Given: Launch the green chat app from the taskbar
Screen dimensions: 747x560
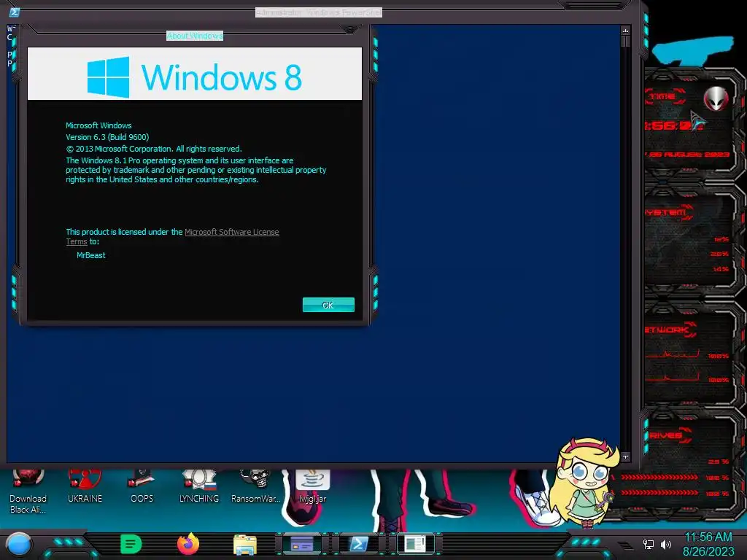Looking at the screenshot, I should click(x=131, y=544).
